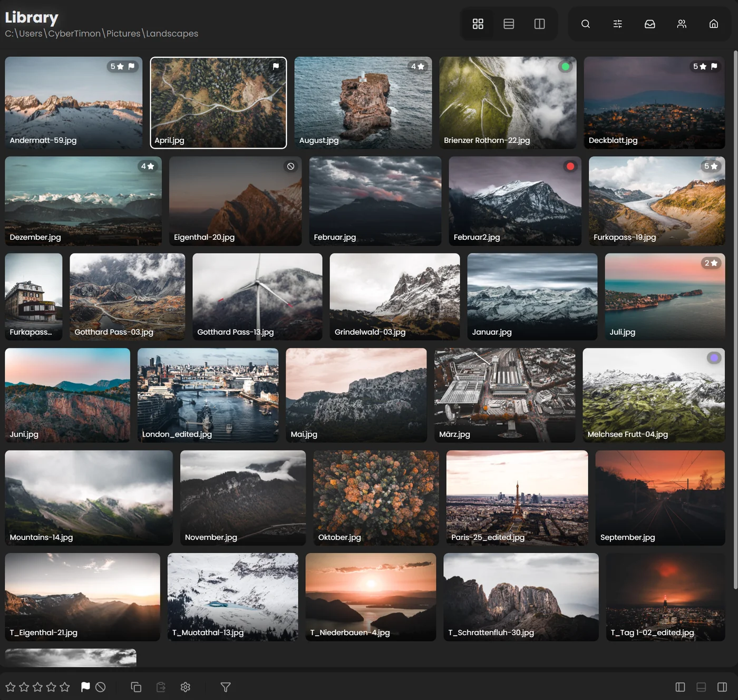
Task: Click the purple color label on Melchsee Frutt-04.jpg
Action: pos(714,358)
